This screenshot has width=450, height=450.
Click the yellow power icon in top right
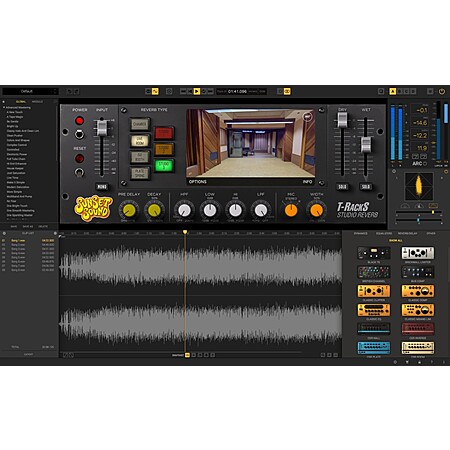coord(442,91)
